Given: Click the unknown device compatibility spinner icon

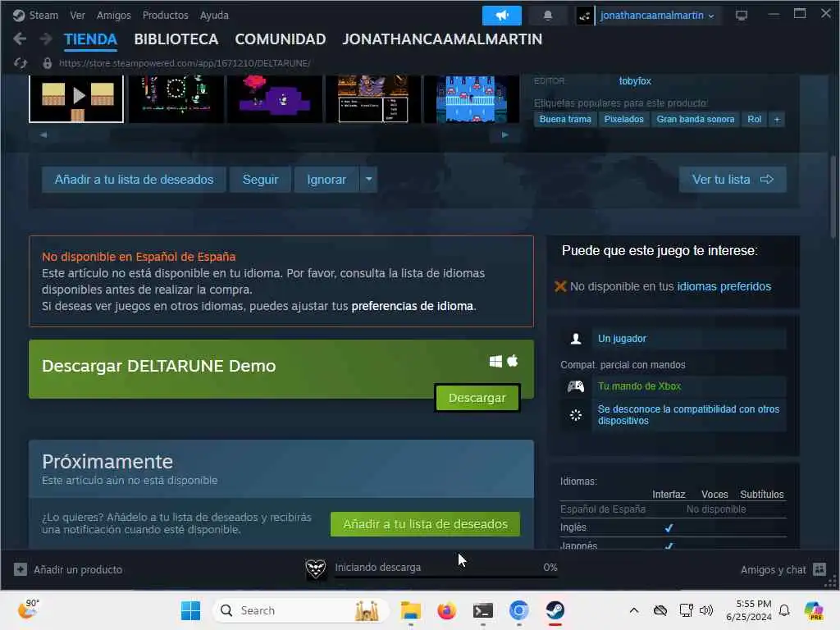Looking at the screenshot, I should click(x=576, y=414).
